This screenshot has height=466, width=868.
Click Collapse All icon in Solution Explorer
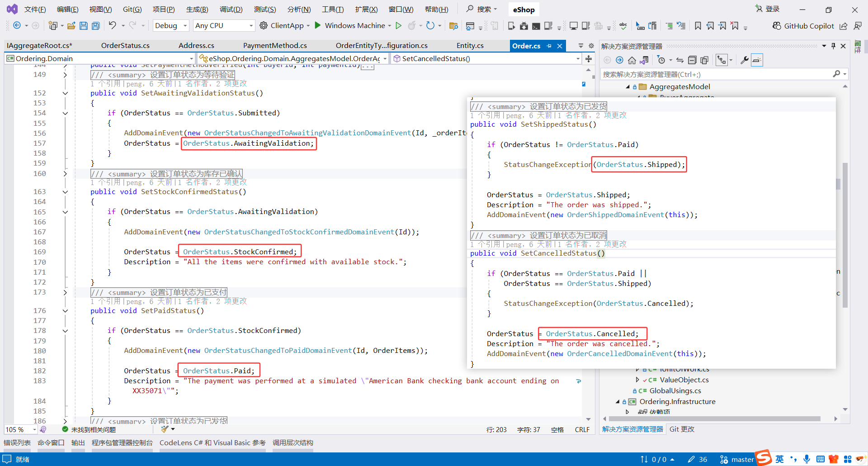pos(692,60)
